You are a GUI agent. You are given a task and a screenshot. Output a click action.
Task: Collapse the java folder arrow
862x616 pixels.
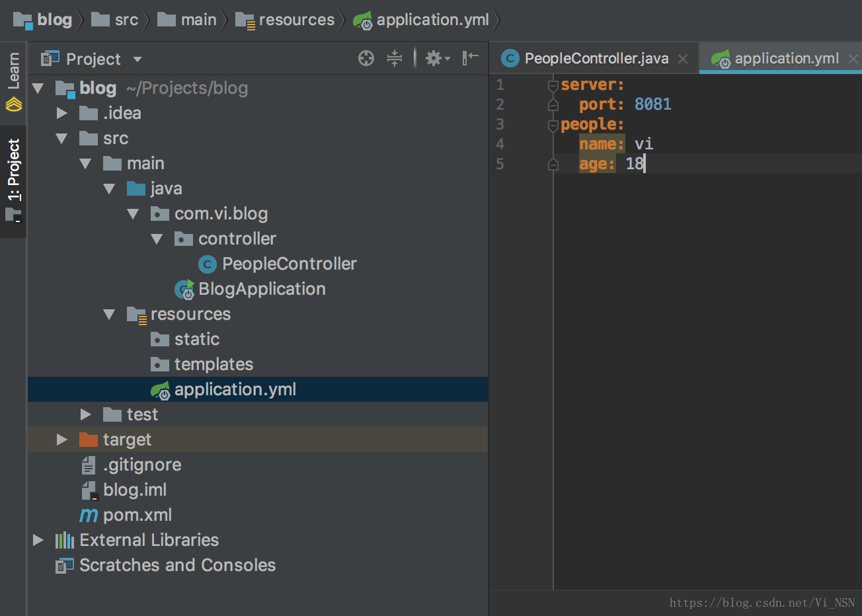tap(109, 189)
